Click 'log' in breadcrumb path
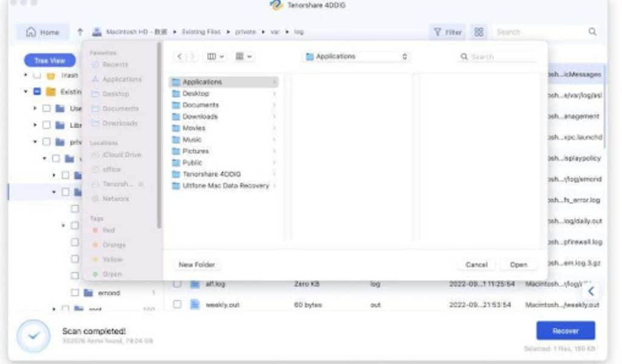 (x=299, y=32)
